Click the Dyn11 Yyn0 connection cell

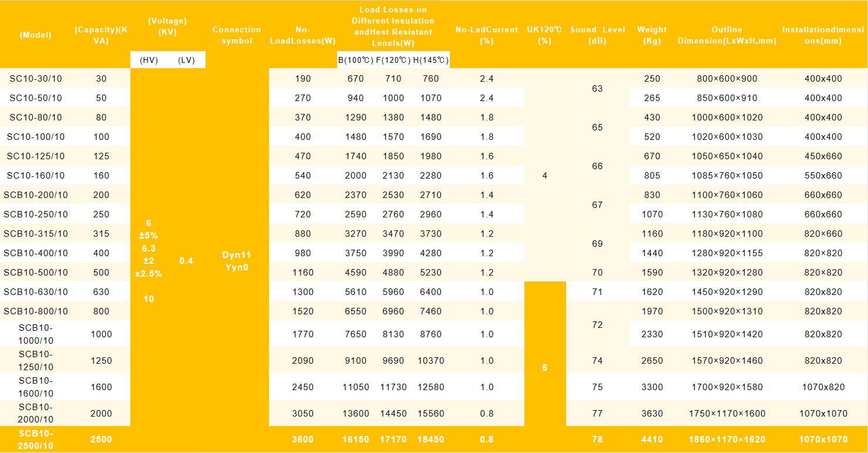coord(237,261)
